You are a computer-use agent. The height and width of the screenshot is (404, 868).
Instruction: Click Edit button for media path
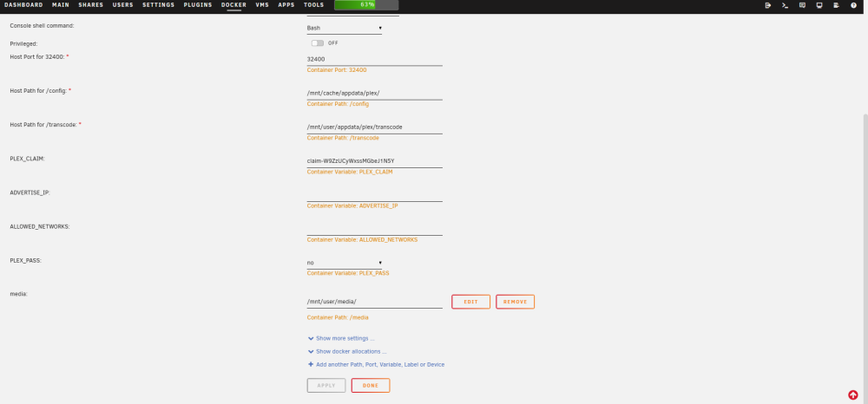pyautogui.click(x=470, y=302)
